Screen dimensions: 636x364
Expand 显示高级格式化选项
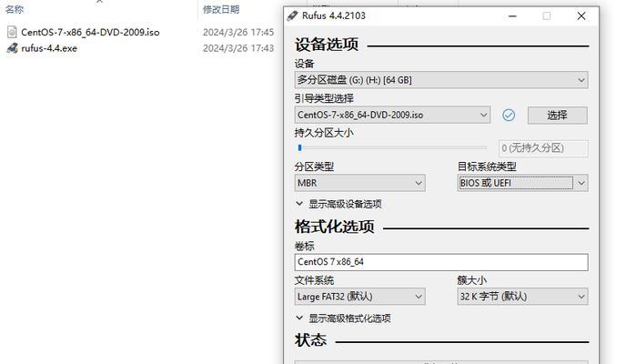pyautogui.click(x=343, y=318)
